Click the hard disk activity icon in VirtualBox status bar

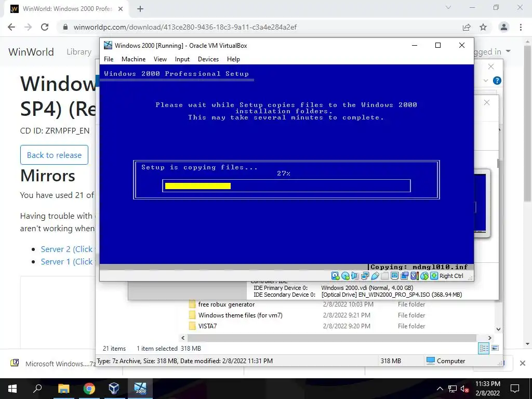[x=336, y=276]
